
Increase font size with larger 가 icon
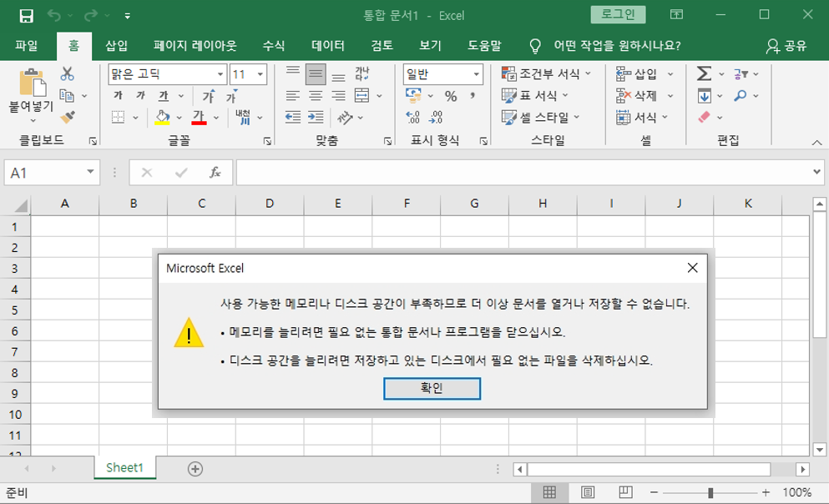(x=209, y=96)
